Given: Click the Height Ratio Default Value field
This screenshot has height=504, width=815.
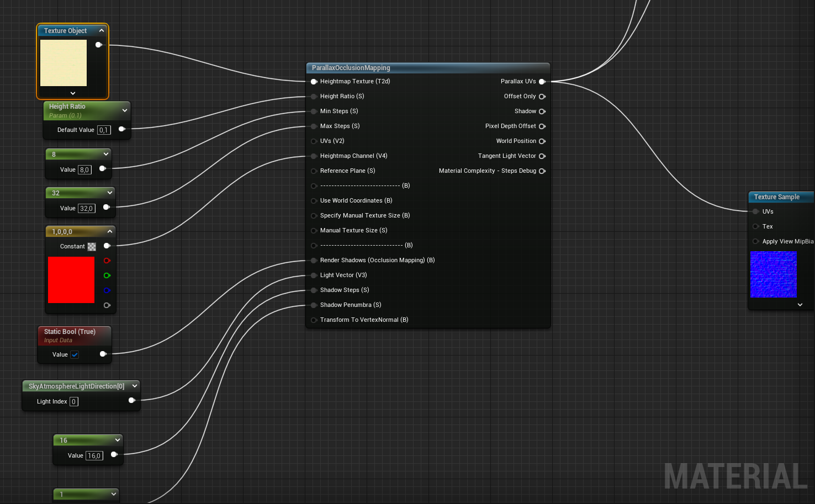Looking at the screenshot, I should click(x=104, y=130).
